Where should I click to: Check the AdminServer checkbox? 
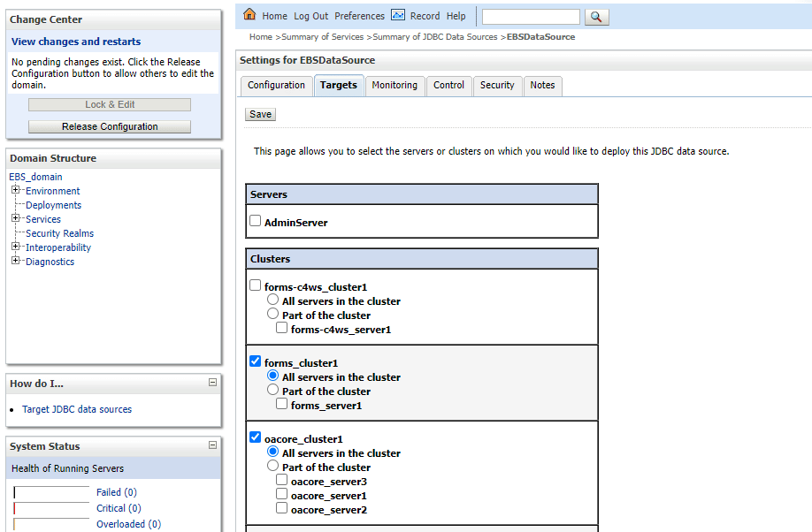(256, 221)
